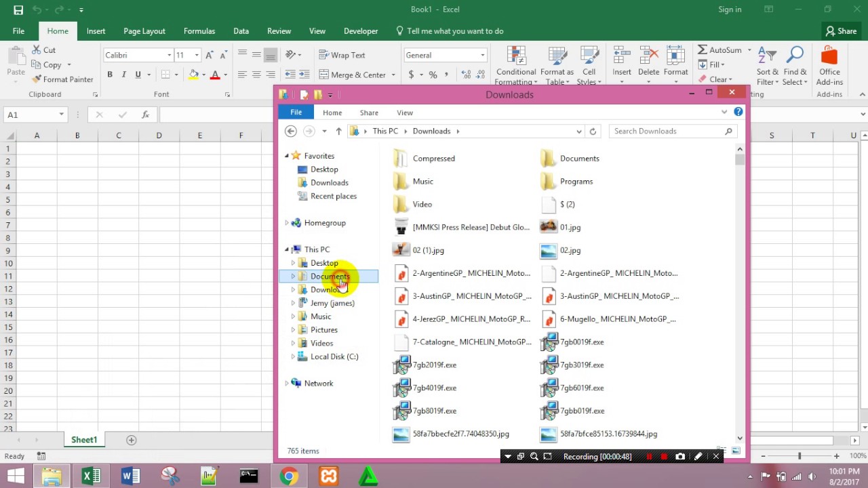Select the Format Painter brush in Excel
The image size is (868, 488).
[36, 79]
